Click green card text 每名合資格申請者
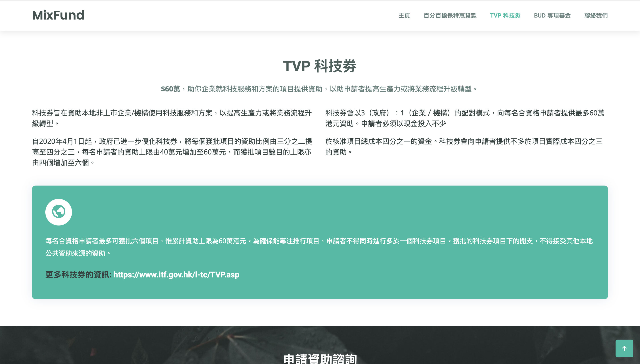The width and height of the screenshot is (640, 364). click(319, 247)
